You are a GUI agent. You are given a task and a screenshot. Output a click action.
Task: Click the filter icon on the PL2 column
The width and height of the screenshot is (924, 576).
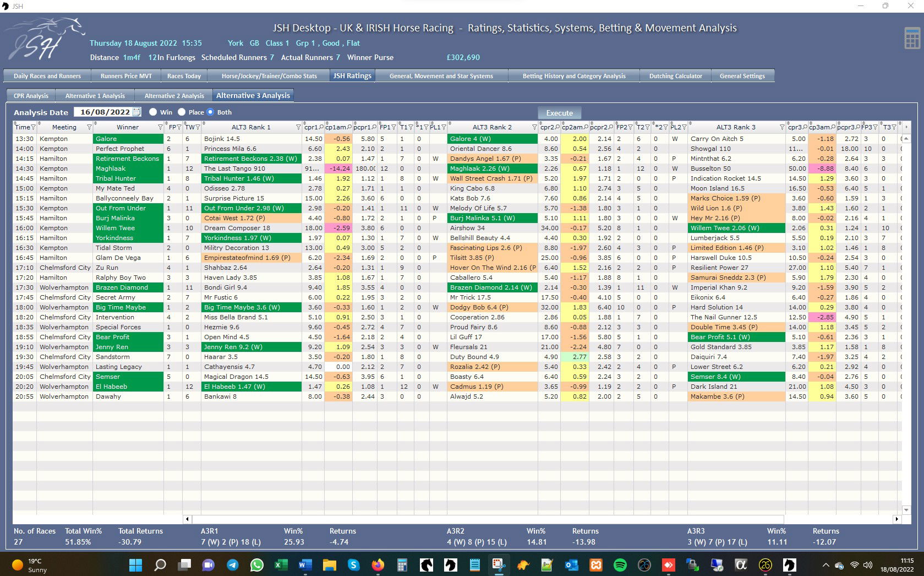point(684,127)
